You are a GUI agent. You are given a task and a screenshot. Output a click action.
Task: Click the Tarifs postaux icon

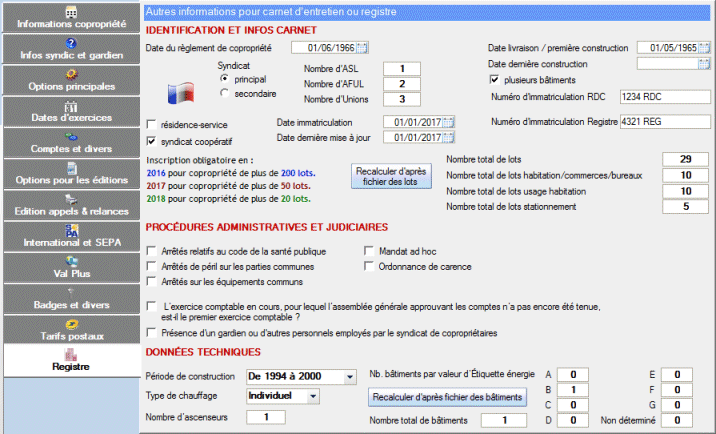click(x=72, y=324)
